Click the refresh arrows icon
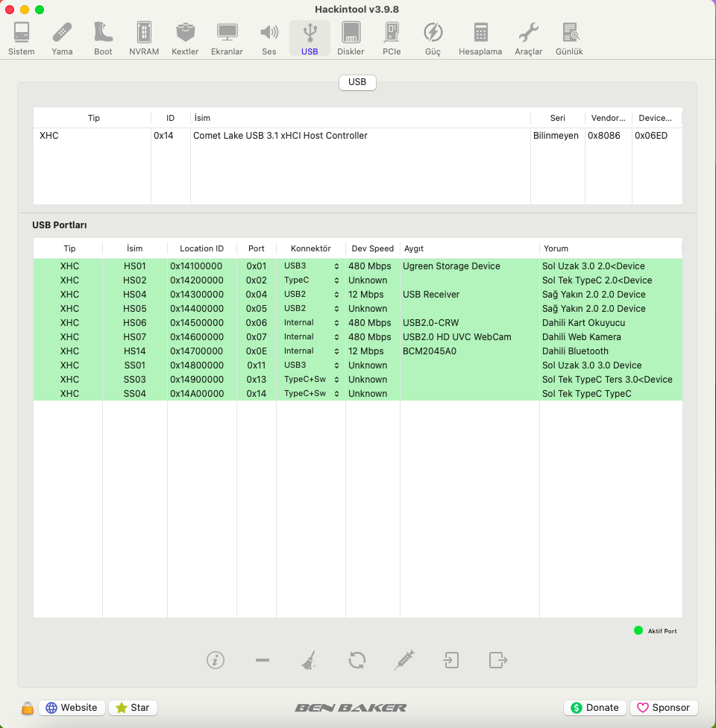716x728 pixels. coord(357,660)
